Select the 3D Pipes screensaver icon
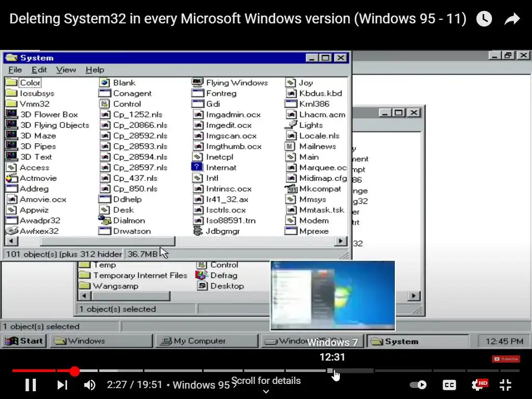This screenshot has height=399, width=532. click(11, 146)
